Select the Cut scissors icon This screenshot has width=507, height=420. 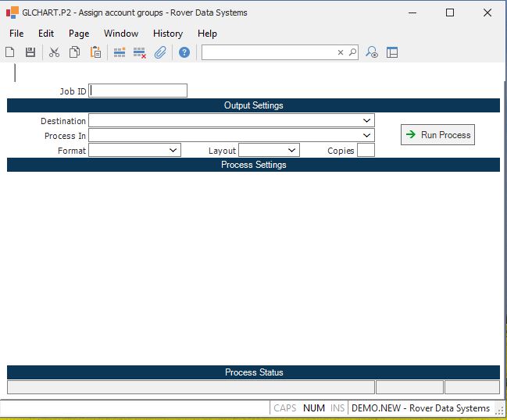[x=54, y=52]
